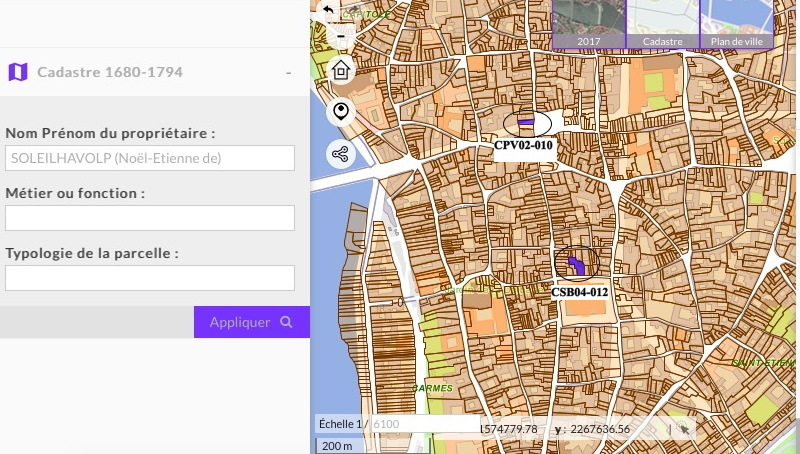The image size is (800, 454).
Task: Select the Cadastre basemap layer
Action: tap(662, 24)
